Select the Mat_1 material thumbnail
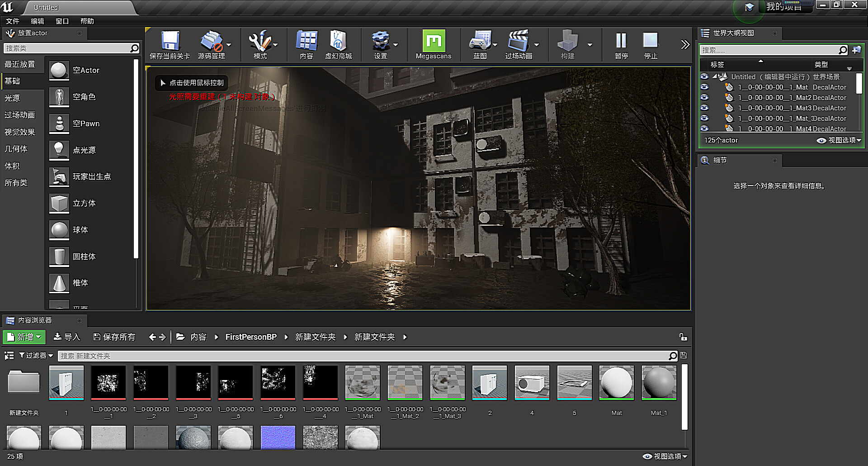Screen dimensions: 868x466 click(659, 383)
